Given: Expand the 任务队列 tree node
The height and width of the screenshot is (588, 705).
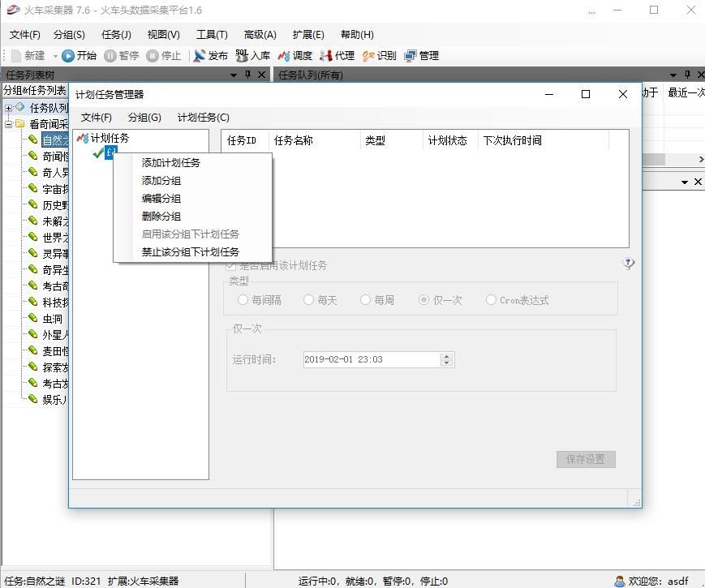Looking at the screenshot, I should (x=8, y=108).
